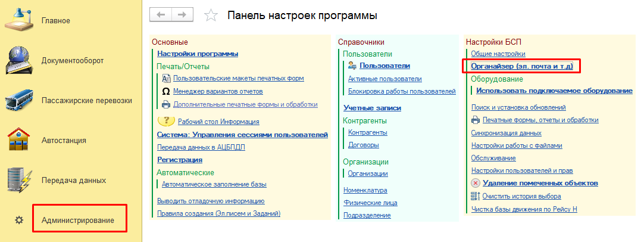Screen dimensions: 644x242
Task: Click the Главное desk lamp icon
Action: [x=19, y=20]
